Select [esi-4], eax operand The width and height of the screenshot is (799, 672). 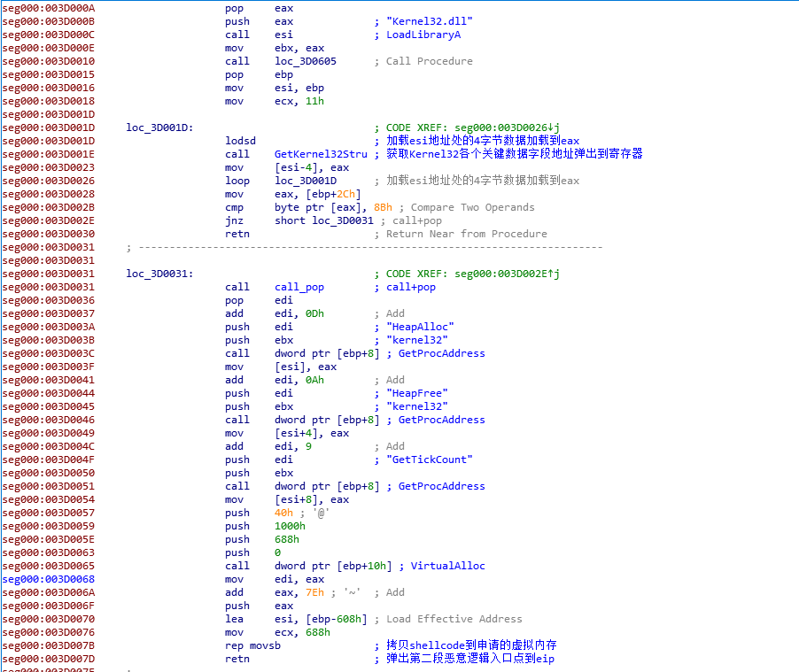312,167
